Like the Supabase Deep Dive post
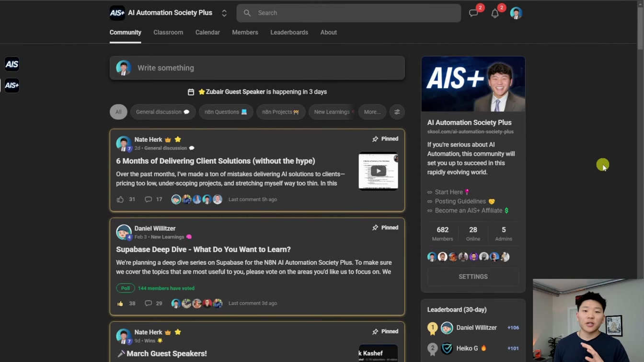This screenshot has width=644, height=362. 120,303
